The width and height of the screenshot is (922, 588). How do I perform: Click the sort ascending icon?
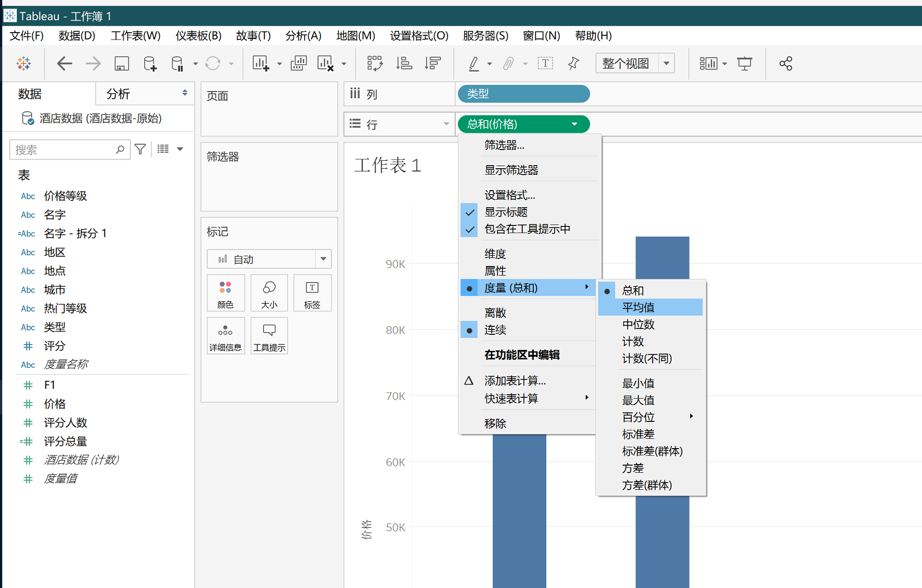tap(404, 64)
